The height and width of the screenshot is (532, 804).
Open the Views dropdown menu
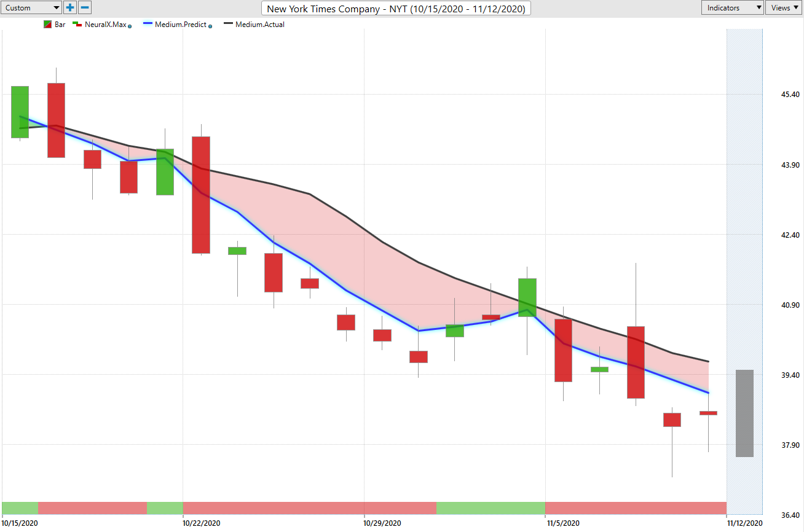[x=784, y=8]
